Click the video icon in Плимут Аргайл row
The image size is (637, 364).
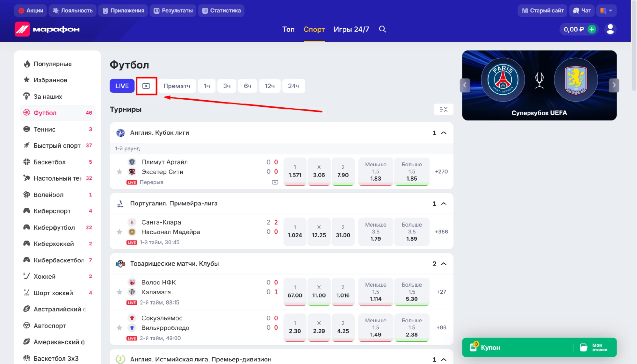(275, 182)
